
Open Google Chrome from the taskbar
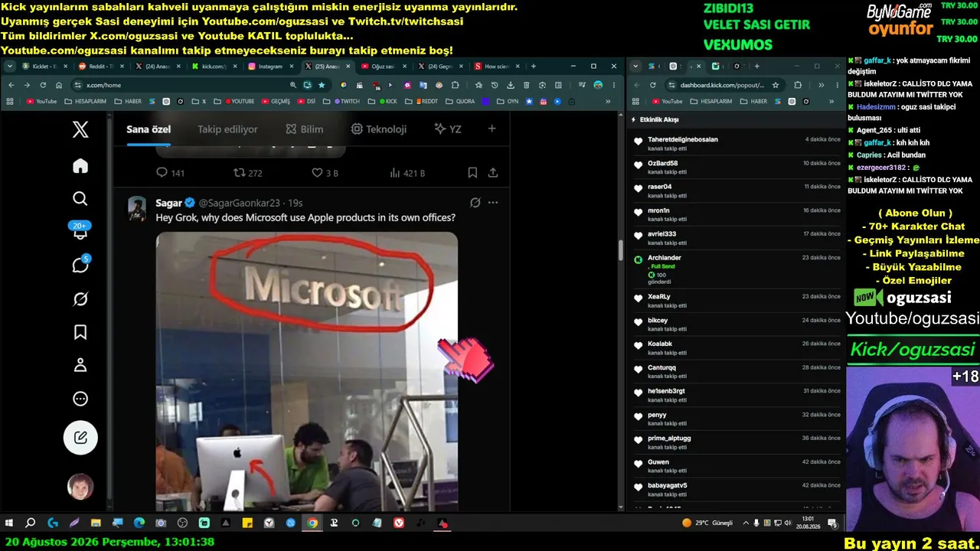(312, 523)
